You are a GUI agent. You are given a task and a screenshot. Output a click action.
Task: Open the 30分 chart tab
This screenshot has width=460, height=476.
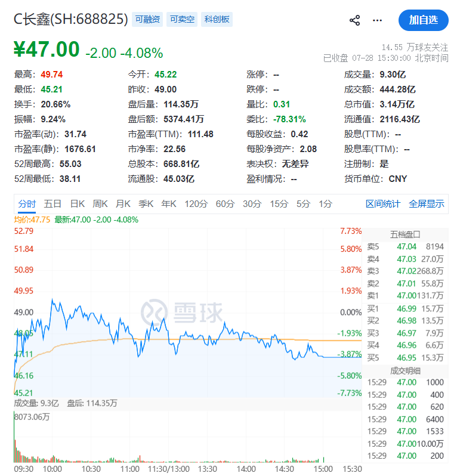252,203
